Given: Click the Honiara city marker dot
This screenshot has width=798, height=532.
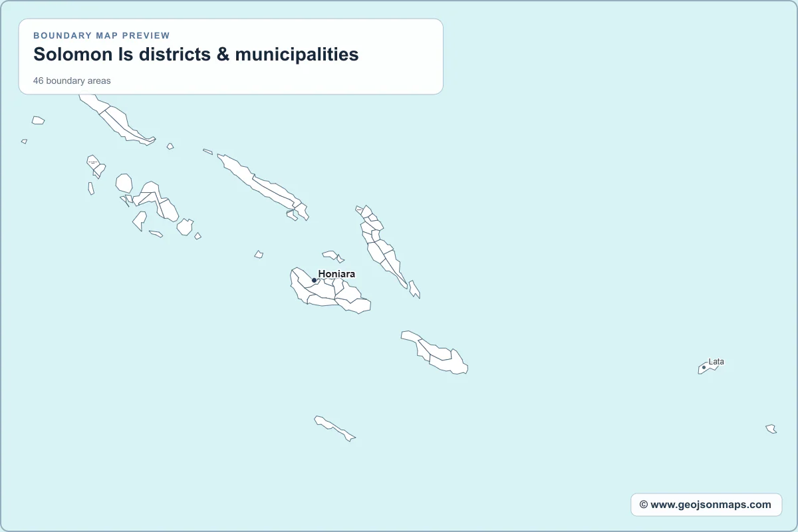Looking at the screenshot, I should [x=315, y=281].
